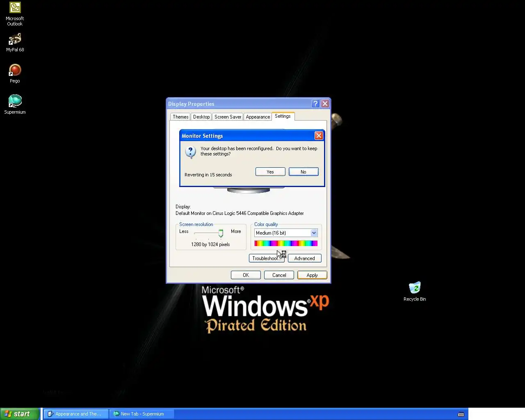
Task: Click the color quality spectrum bar
Action: pyautogui.click(x=286, y=244)
